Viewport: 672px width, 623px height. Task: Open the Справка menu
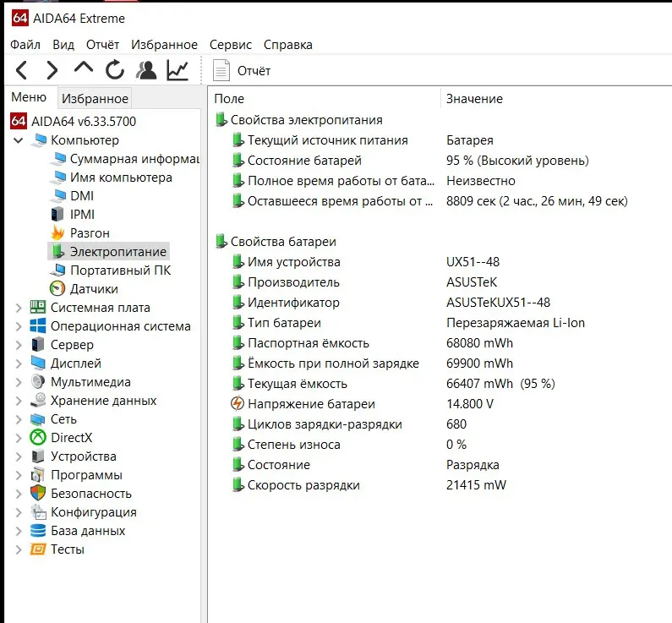(288, 45)
